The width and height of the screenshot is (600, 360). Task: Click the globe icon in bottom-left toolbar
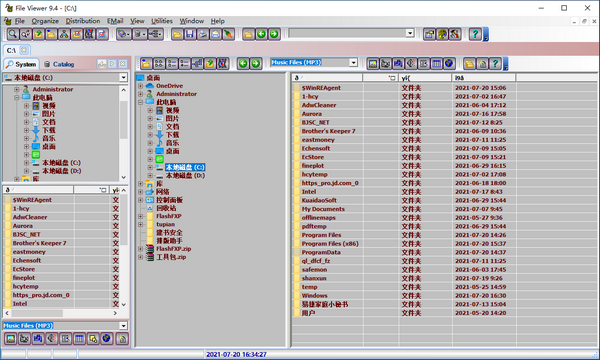106,338
